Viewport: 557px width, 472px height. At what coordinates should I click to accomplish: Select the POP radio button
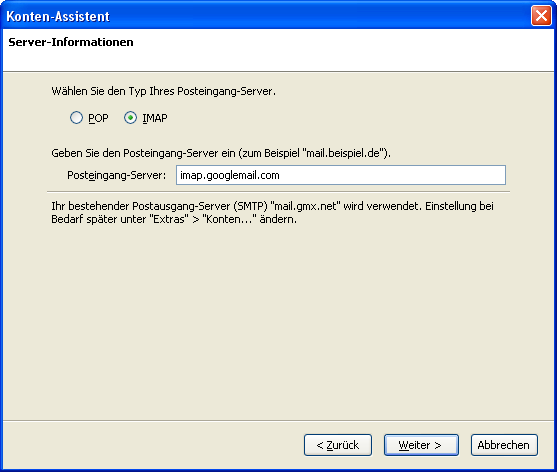76,118
